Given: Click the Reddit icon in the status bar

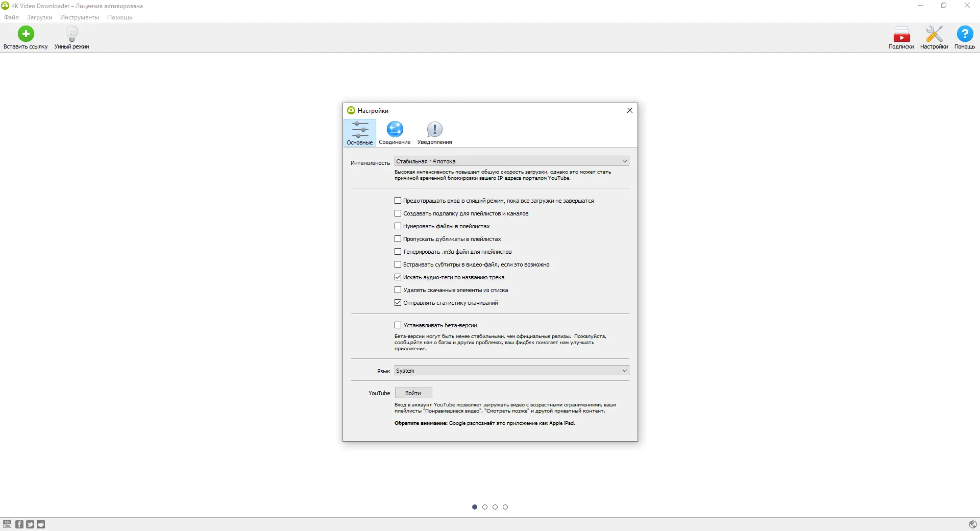Looking at the screenshot, I should click(x=41, y=524).
